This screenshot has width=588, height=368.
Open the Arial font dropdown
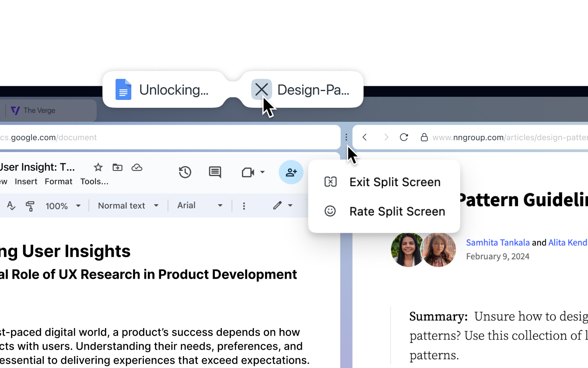[x=200, y=205]
